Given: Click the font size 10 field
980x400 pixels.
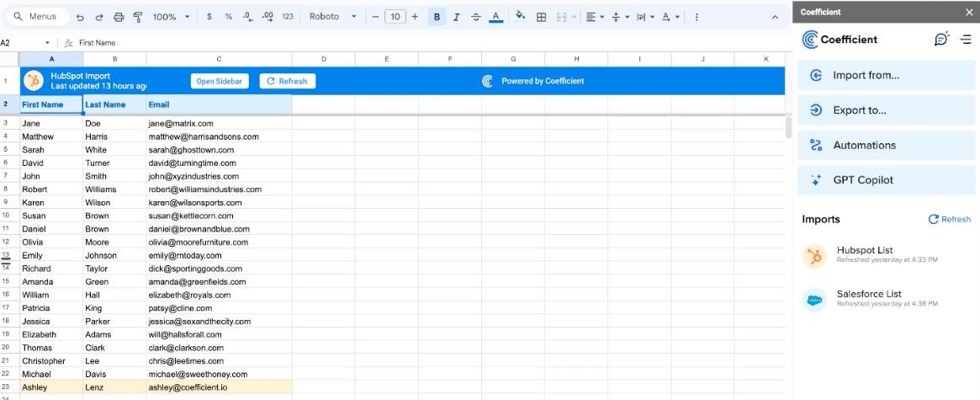Looking at the screenshot, I should point(395,17).
